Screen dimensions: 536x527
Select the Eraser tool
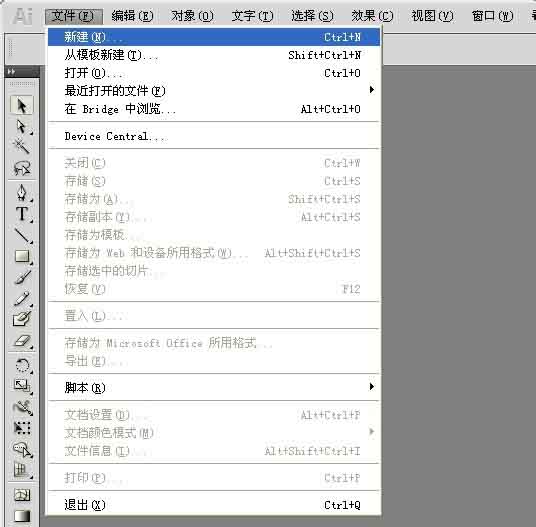[x=22, y=341]
